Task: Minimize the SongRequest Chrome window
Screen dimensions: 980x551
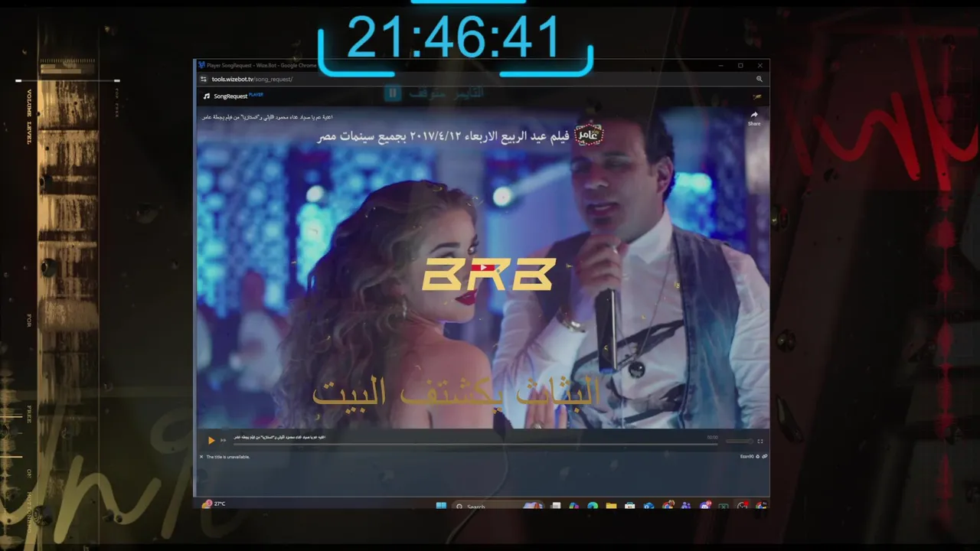Action: 721,66
